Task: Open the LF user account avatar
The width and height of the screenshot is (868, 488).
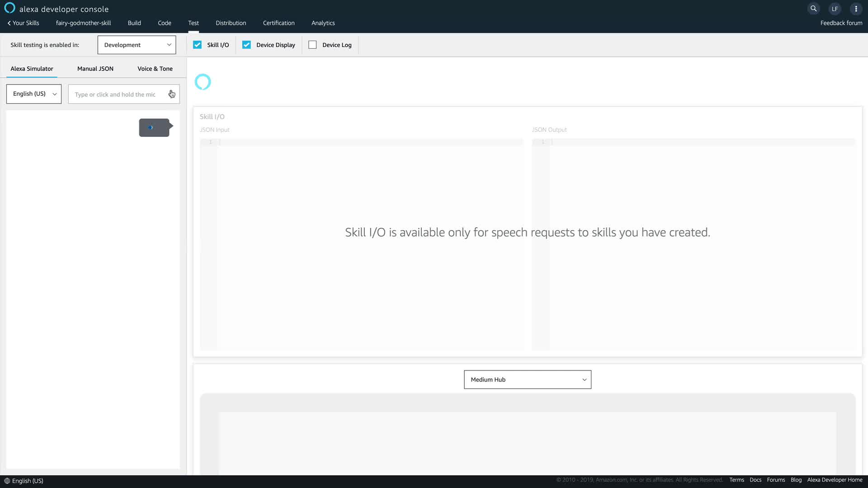Action: point(835,9)
